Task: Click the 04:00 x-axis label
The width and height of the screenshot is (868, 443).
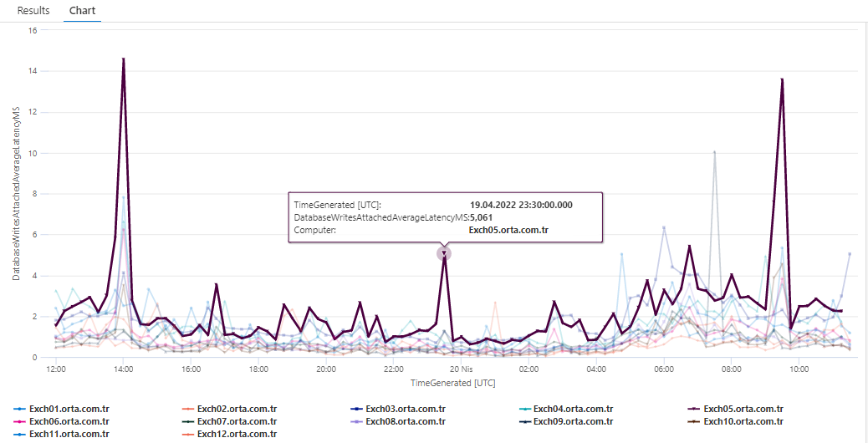Action: (596, 369)
